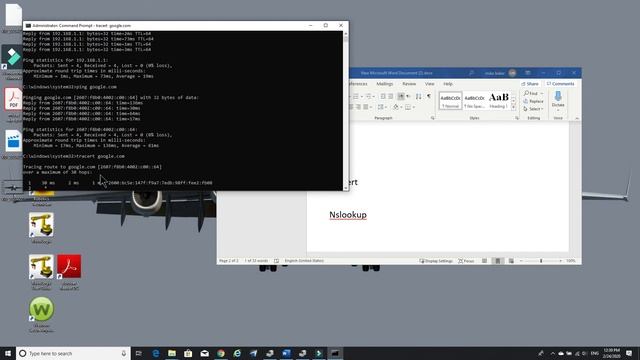Click the decrease indent icon
Image resolution: width=640 pixels, height=360 pixels.
pos(383,96)
